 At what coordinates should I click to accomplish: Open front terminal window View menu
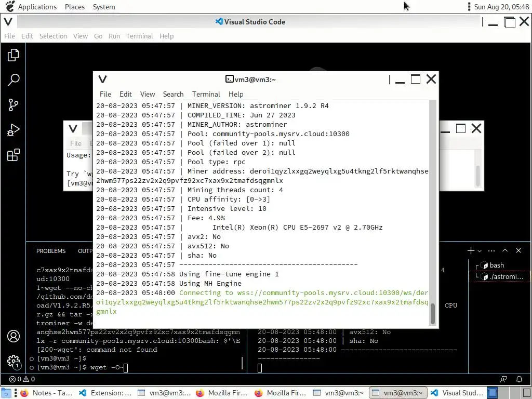(x=148, y=94)
